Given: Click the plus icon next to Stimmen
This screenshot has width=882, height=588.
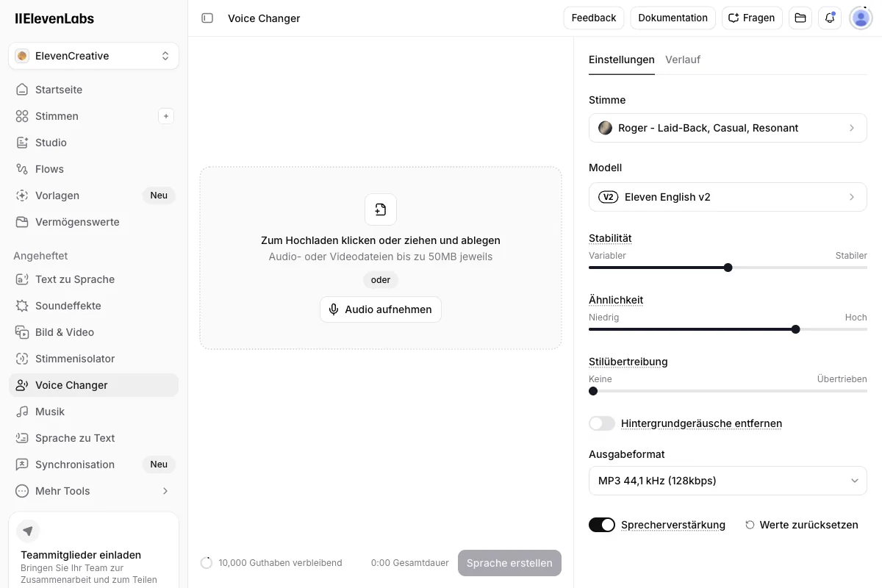Looking at the screenshot, I should tap(166, 116).
